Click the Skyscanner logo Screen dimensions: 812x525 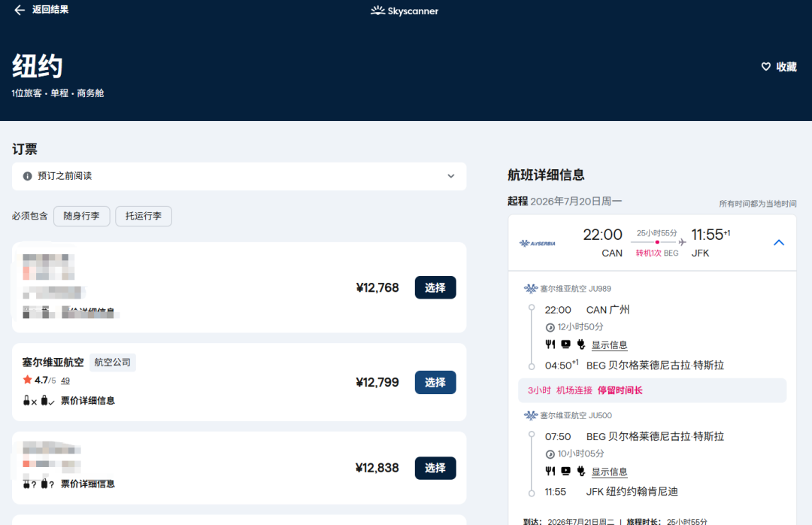pyautogui.click(x=404, y=11)
